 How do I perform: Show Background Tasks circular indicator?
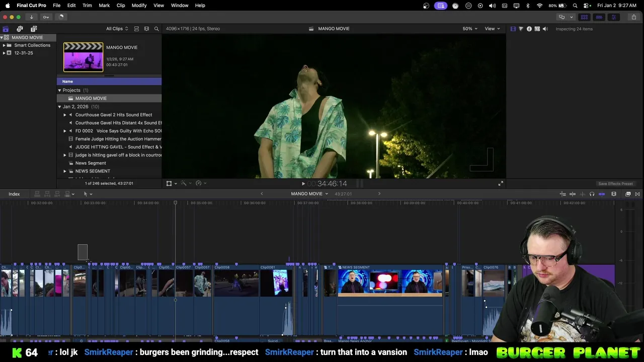click(x=61, y=17)
